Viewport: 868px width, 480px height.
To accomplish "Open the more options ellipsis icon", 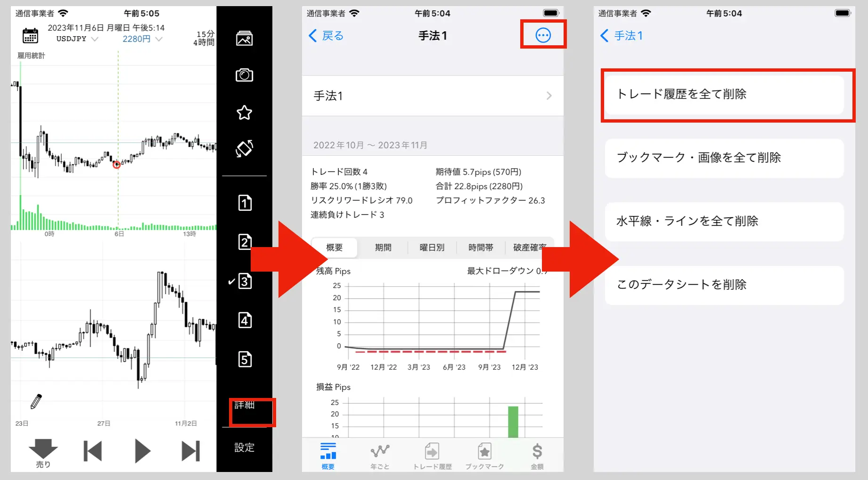I will coord(543,35).
